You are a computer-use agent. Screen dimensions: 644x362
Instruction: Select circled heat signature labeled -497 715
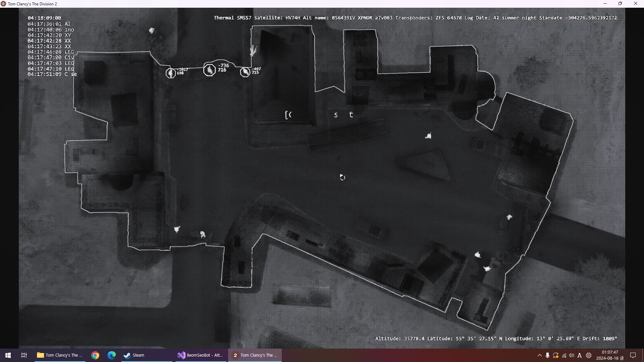245,72
